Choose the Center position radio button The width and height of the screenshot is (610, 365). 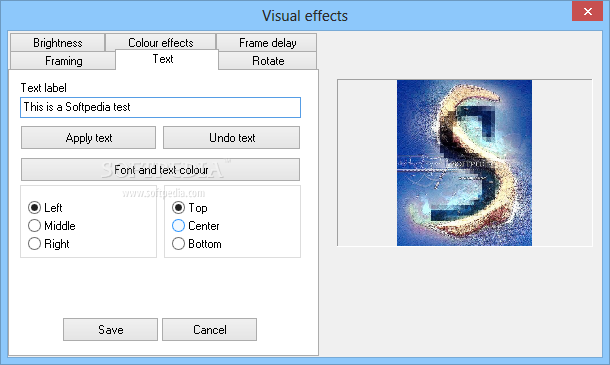tap(178, 226)
